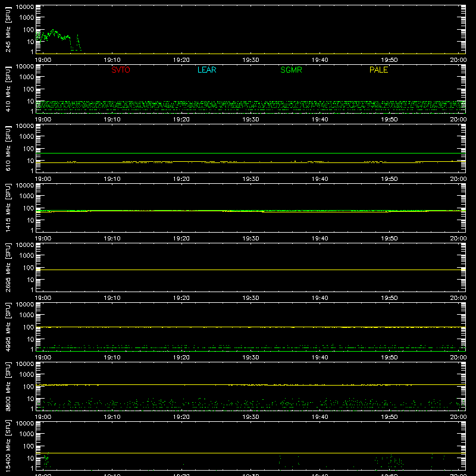Click the 1000 y-label in the 2695 MHz panel
476x476 pixels.
pos(27,256)
